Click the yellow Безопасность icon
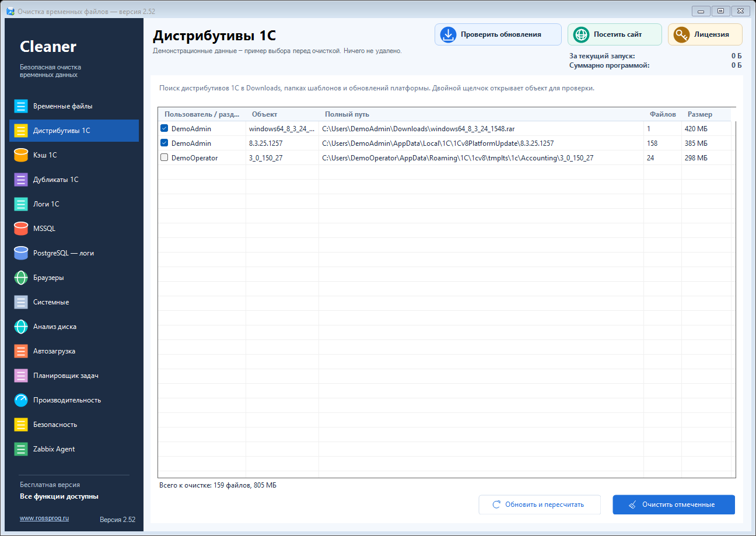This screenshot has height=536, width=756. coord(21,425)
